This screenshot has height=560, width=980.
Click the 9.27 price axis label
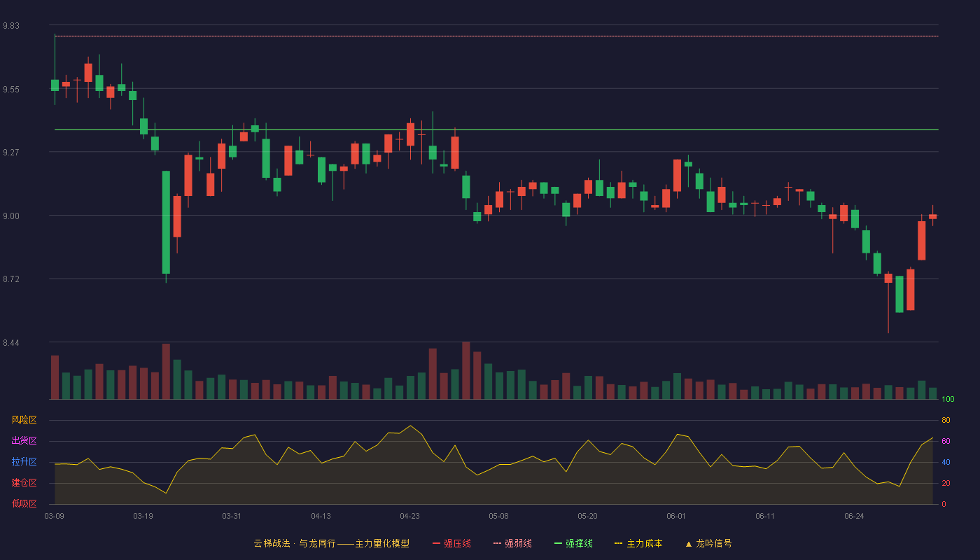tap(11, 153)
